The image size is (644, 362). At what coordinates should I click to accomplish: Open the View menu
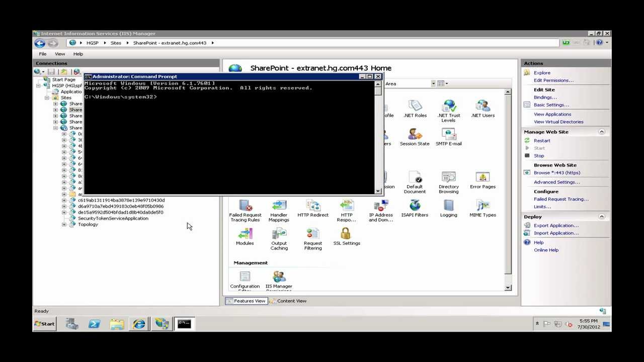click(60, 54)
